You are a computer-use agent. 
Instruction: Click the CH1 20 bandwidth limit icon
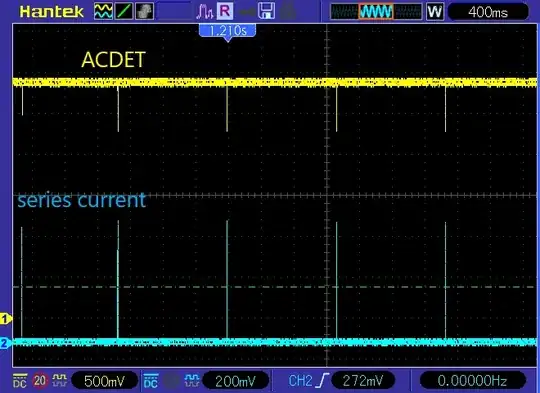(x=40, y=380)
